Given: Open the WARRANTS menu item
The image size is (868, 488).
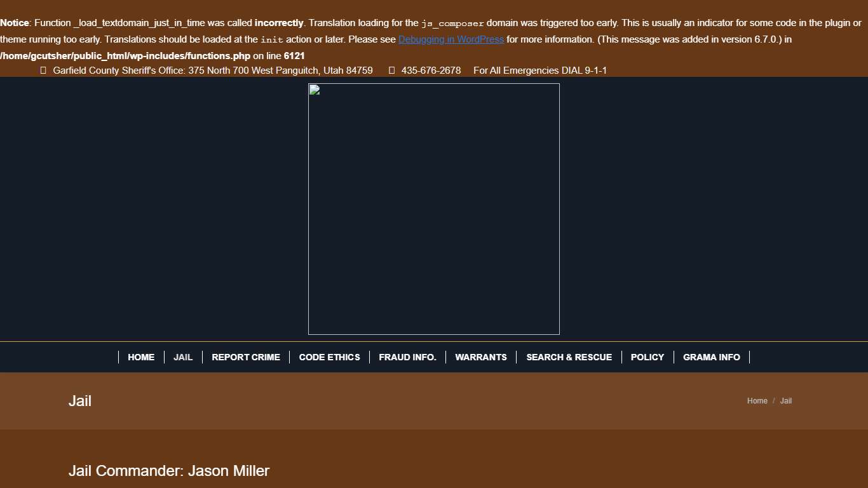Looking at the screenshot, I should (481, 357).
